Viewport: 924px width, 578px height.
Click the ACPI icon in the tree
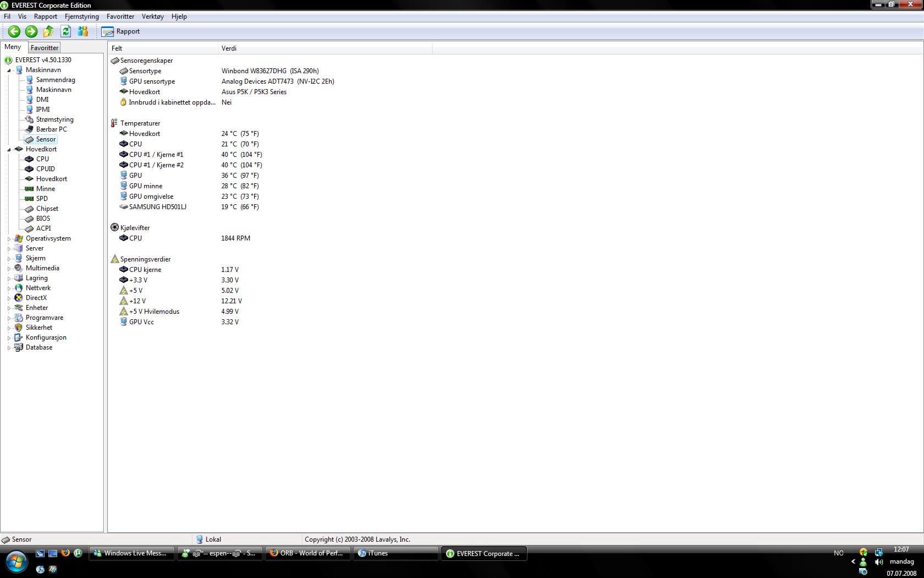(29, 228)
